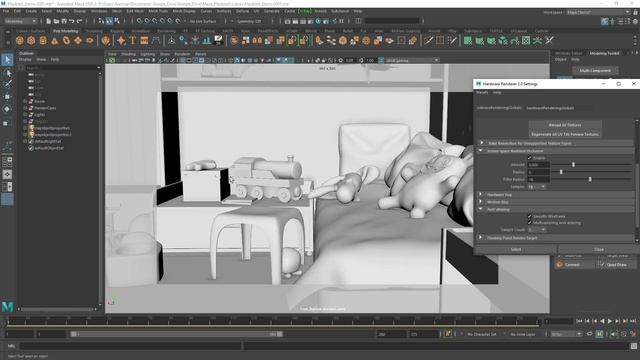Adjust the Filter Radius slider handle
640x360 pixels.
coord(590,179)
